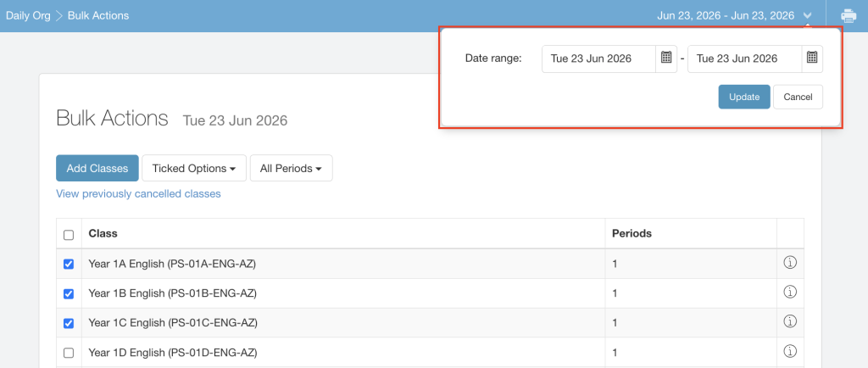Click start date field Tue 23 Jun 2026
868x368 pixels.
click(599, 59)
